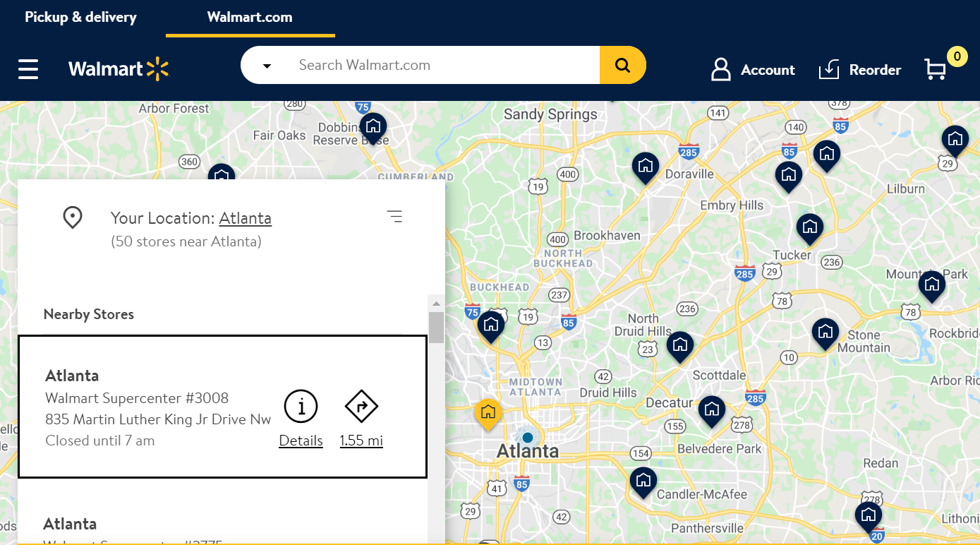The height and width of the screenshot is (545, 980).
Task: Click the Reorder icon
Action: click(829, 69)
